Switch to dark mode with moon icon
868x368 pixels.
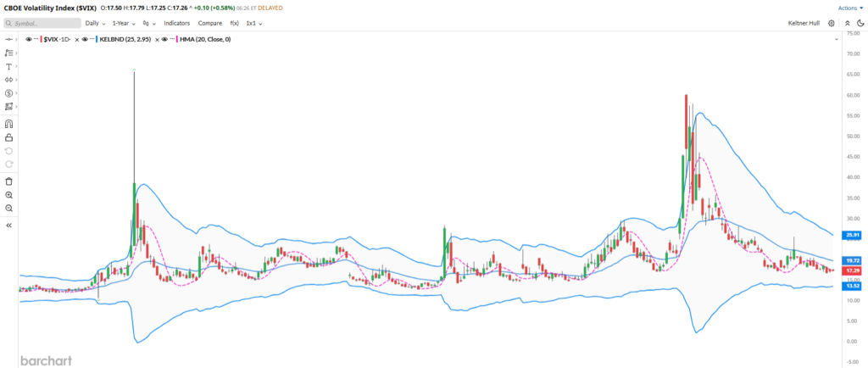[860, 23]
